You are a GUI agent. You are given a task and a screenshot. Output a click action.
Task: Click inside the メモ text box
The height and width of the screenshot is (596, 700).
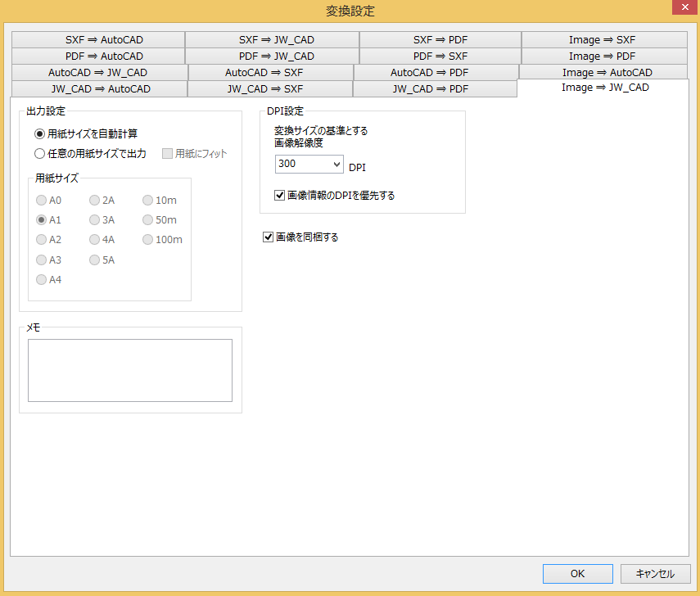click(130, 370)
